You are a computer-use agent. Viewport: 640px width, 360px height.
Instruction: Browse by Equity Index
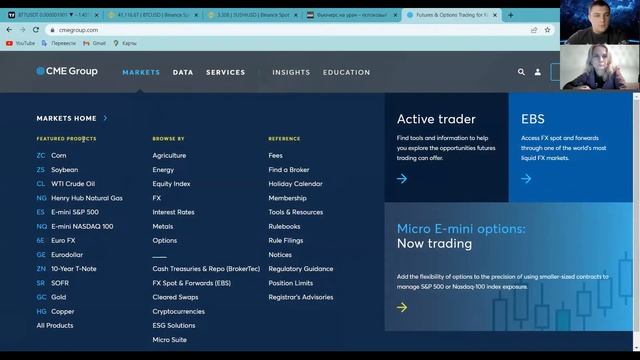coord(171,184)
